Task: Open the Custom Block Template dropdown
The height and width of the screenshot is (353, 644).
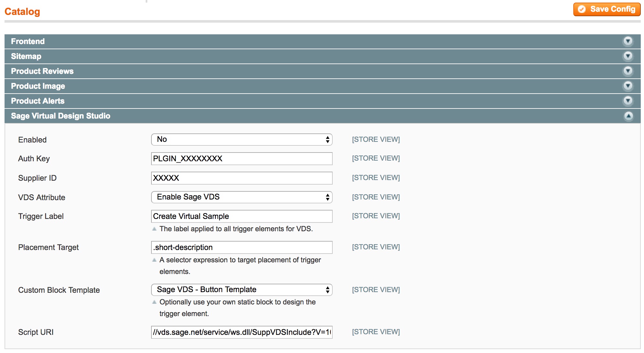Action: tap(242, 290)
